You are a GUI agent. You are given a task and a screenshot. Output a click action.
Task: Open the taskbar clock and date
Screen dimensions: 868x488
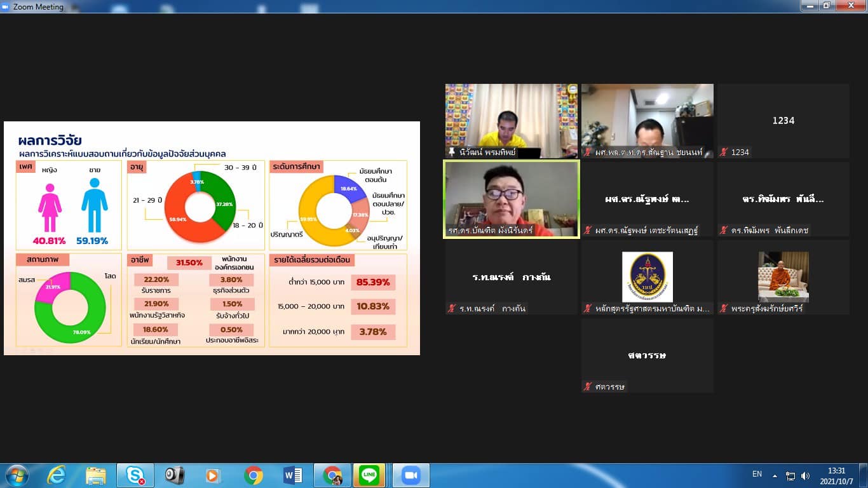(x=837, y=475)
